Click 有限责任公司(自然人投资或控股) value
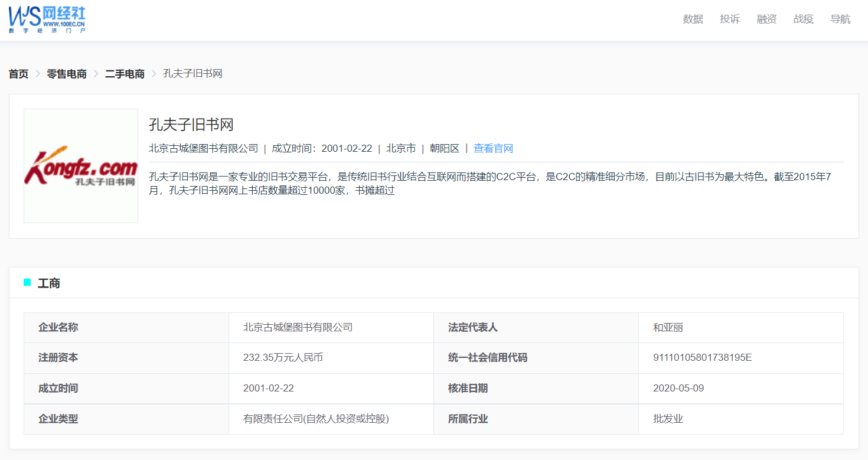 (316, 419)
